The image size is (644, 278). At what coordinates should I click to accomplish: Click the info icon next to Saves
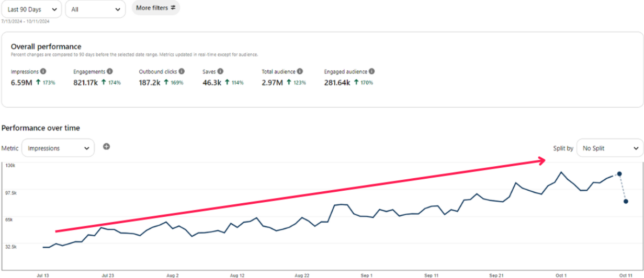point(221,72)
